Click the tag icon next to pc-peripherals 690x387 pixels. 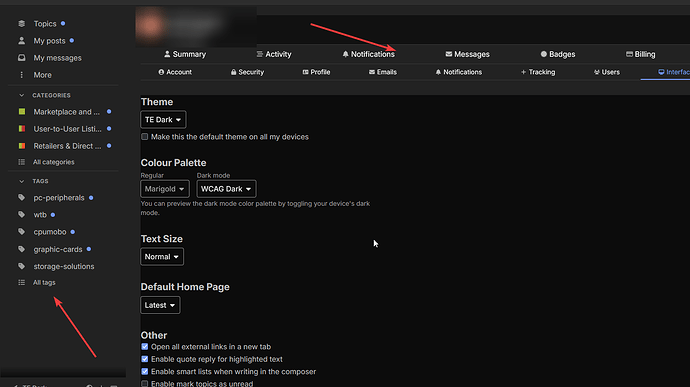point(22,198)
